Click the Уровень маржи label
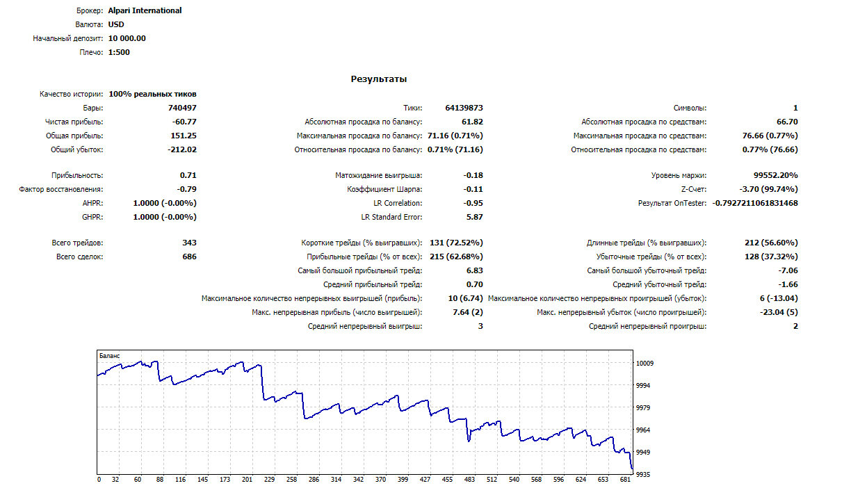851x504 pixels. pos(680,175)
